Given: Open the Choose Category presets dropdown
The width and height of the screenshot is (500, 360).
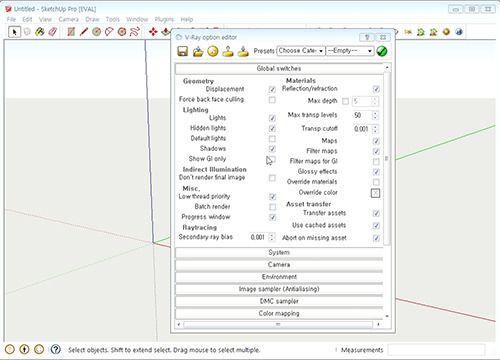Looking at the screenshot, I should pyautogui.click(x=301, y=51).
